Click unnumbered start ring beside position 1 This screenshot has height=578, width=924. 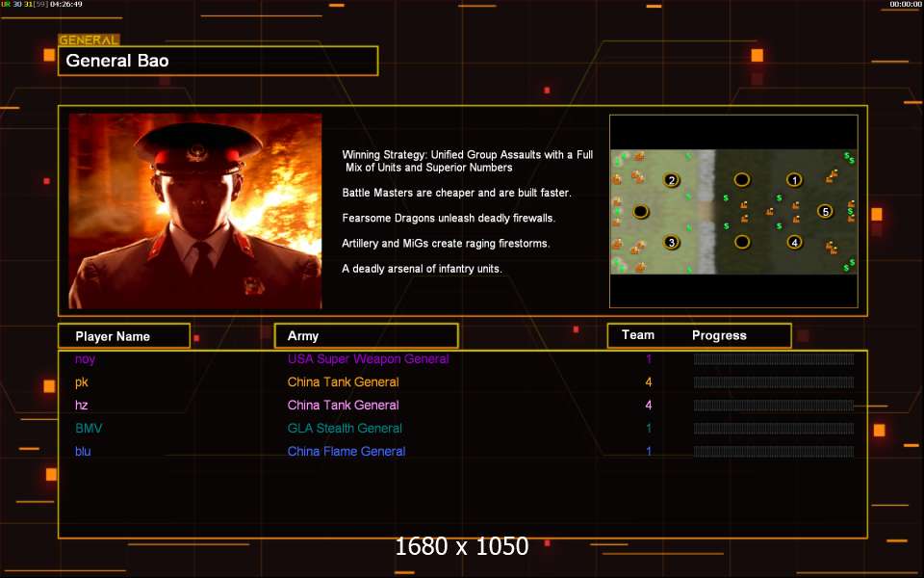[741, 180]
